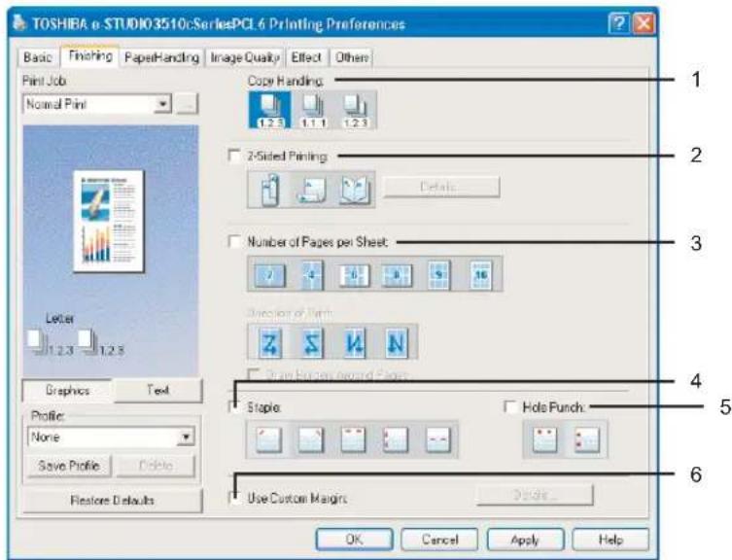This screenshot has width=732, height=560.
Task: Select 8 pages per sheet icon
Action: coord(396,274)
